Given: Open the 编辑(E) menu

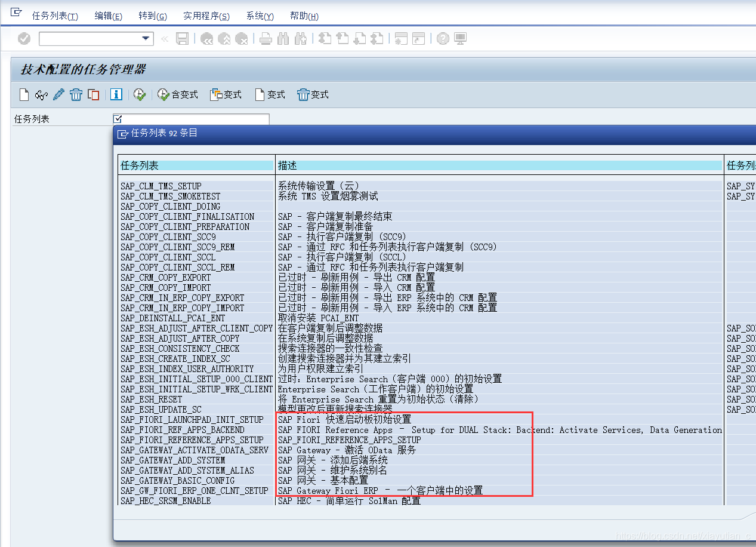Looking at the screenshot, I should (x=109, y=16).
